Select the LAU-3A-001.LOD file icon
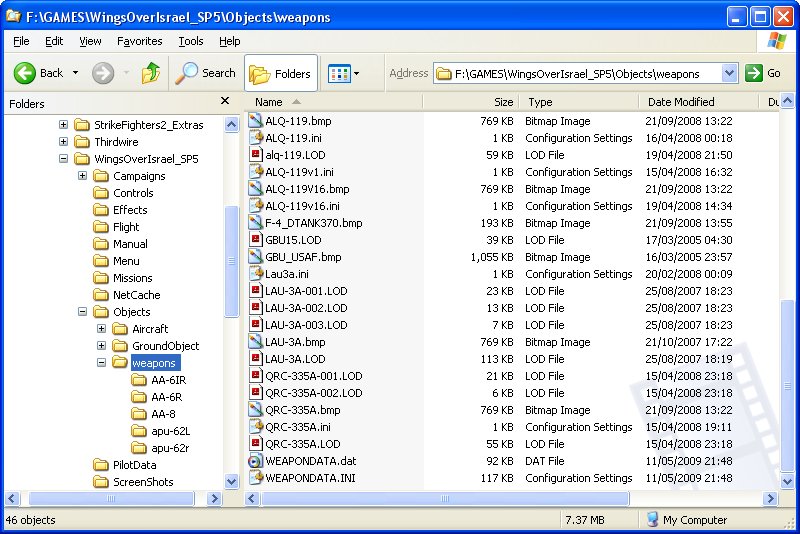This screenshot has height=534, width=800. tap(255, 291)
